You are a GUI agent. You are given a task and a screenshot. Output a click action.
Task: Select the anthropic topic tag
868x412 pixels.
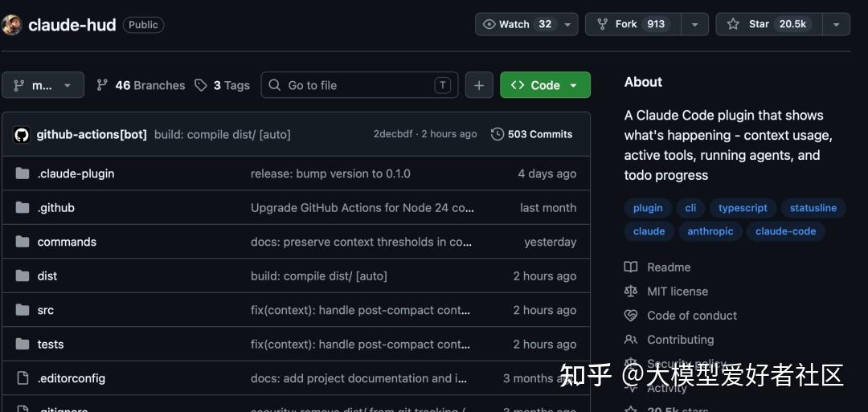click(710, 231)
